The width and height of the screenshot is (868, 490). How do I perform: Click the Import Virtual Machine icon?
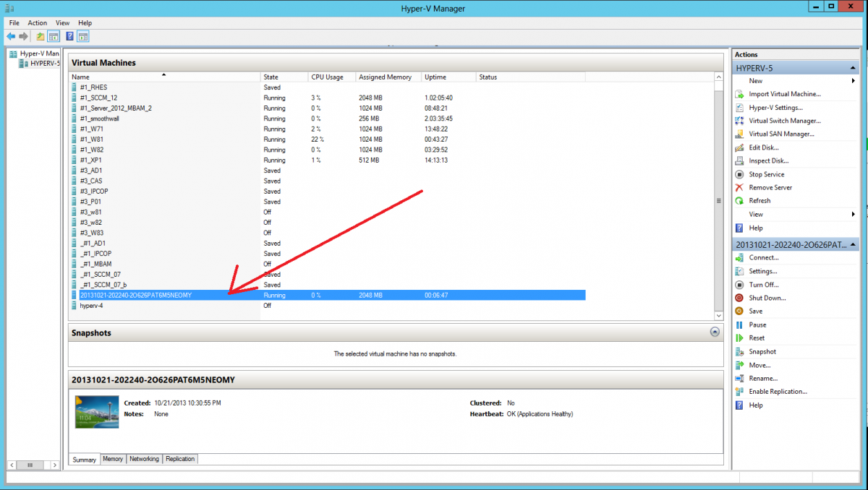(739, 94)
